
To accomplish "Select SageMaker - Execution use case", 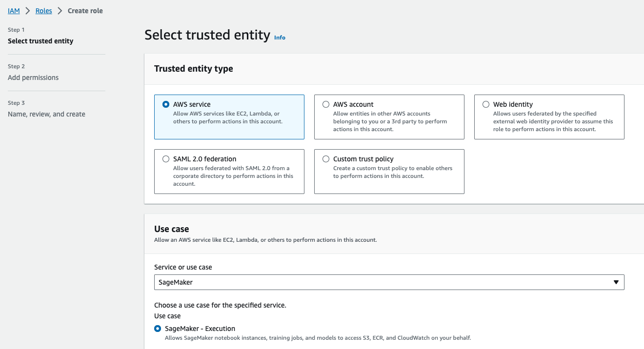I will point(158,329).
